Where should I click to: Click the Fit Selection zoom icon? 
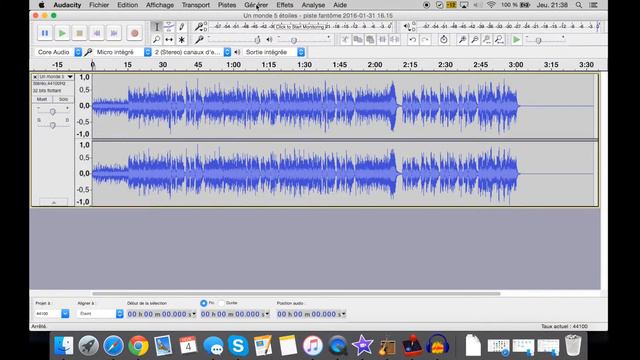pos(487,40)
